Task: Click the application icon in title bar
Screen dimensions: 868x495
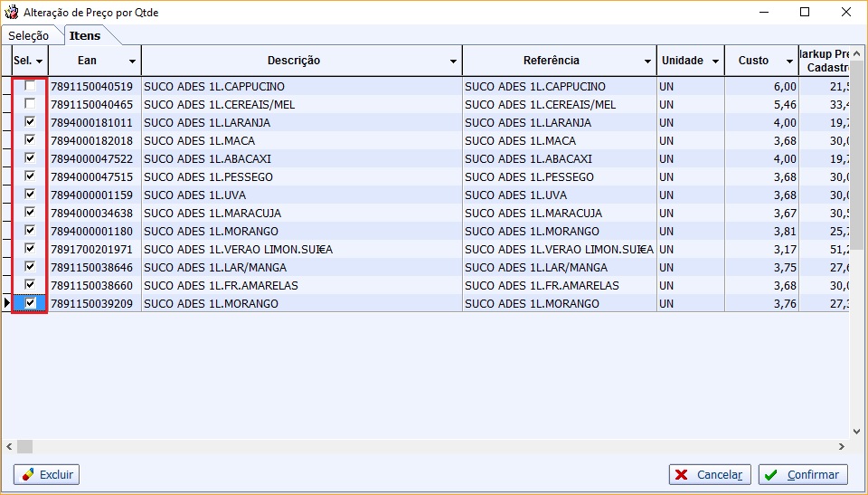Action: pyautogui.click(x=11, y=12)
